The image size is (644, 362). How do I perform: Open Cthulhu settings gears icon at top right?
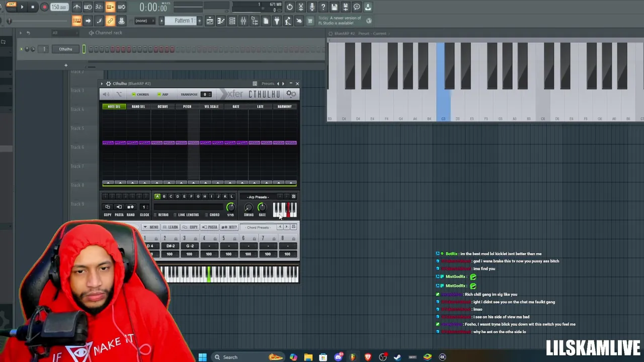click(291, 94)
